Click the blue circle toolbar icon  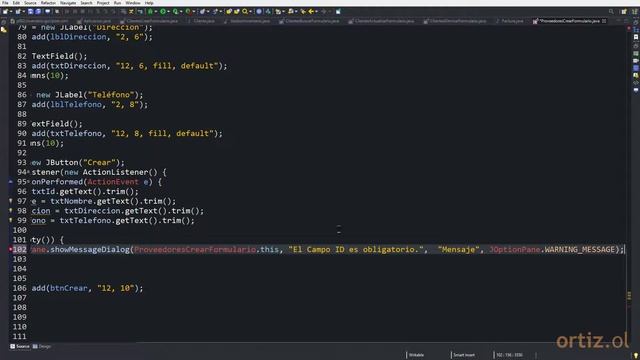click(259, 11)
